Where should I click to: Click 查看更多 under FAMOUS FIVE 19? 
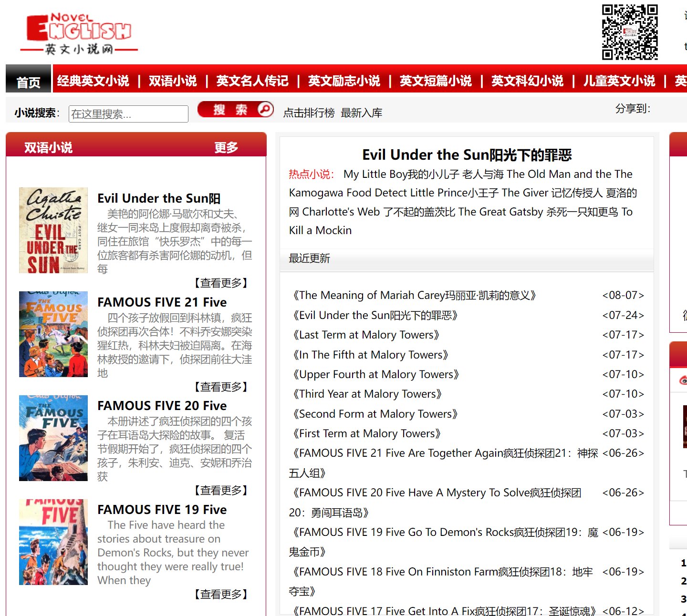[221, 595]
